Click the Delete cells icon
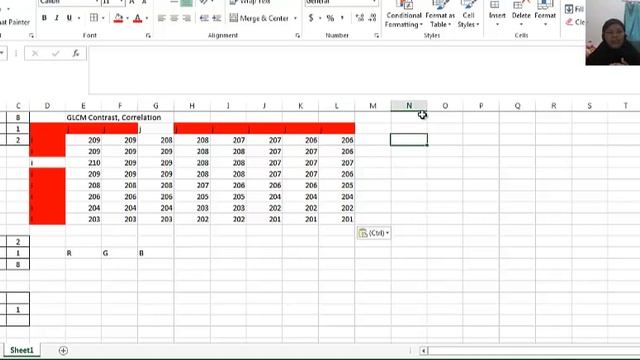Viewport: 640px width, 360px height. [x=521, y=5]
